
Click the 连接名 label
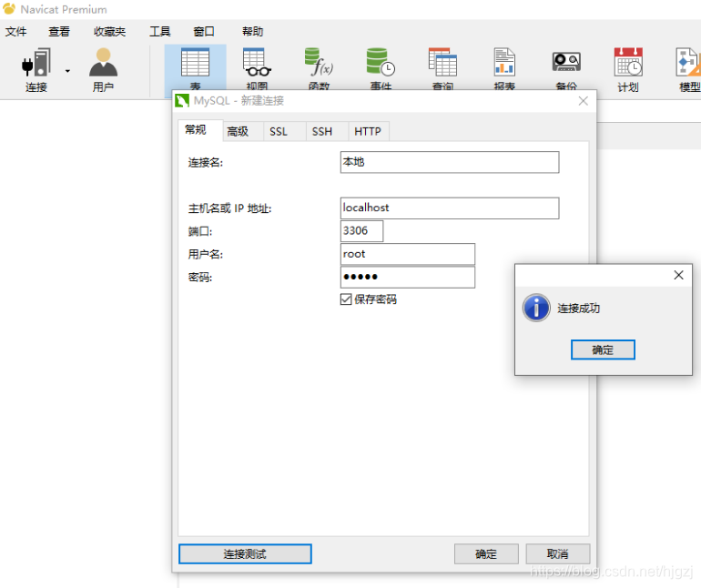pos(205,162)
